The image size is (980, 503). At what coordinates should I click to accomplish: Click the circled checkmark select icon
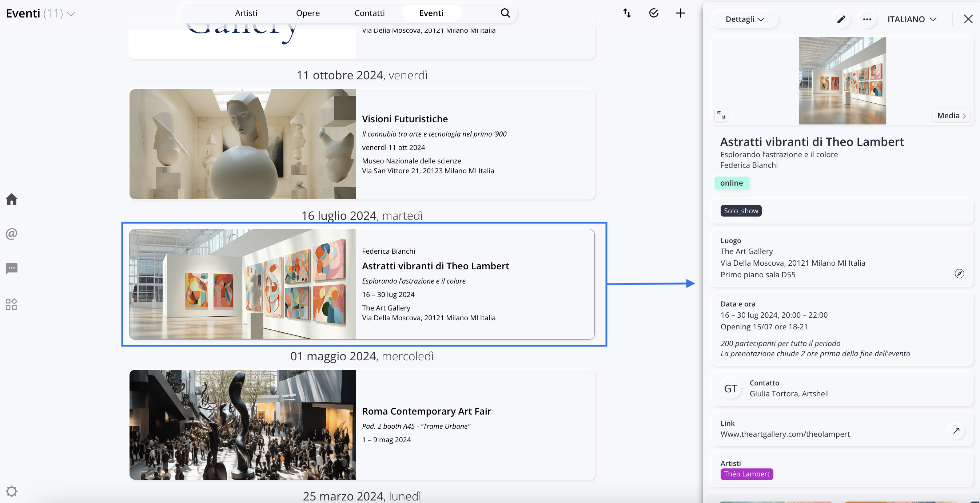click(x=654, y=13)
